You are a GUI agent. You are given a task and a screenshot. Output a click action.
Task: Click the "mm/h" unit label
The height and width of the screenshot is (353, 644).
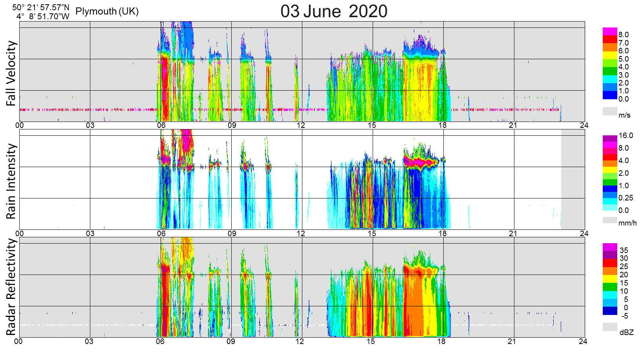(x=628, y=223)
